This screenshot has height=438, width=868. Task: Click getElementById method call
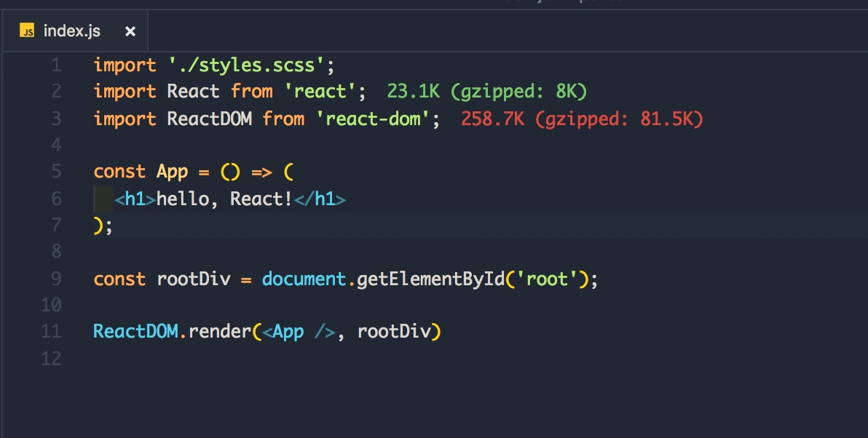click(430, 280)
